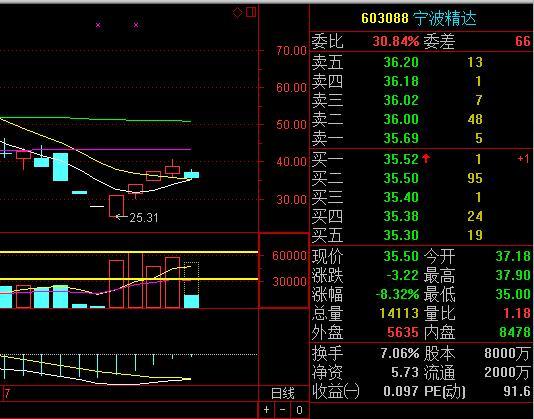
Task: Click the first magenta x marker
Action: 98,25
